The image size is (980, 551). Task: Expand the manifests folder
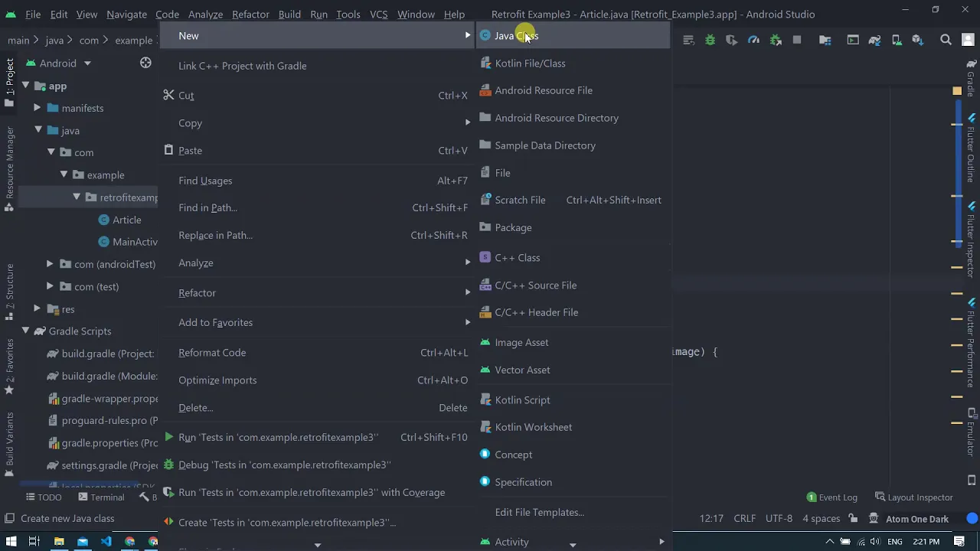[38, 108]
